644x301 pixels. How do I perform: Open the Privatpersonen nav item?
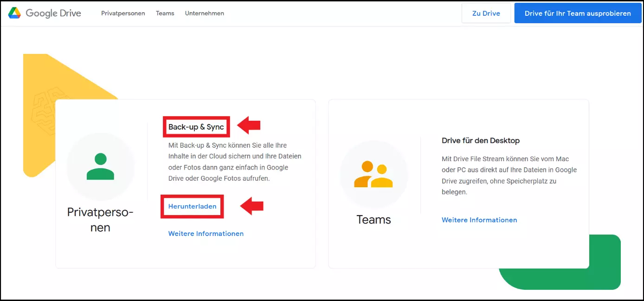click(x=123, y=13)
